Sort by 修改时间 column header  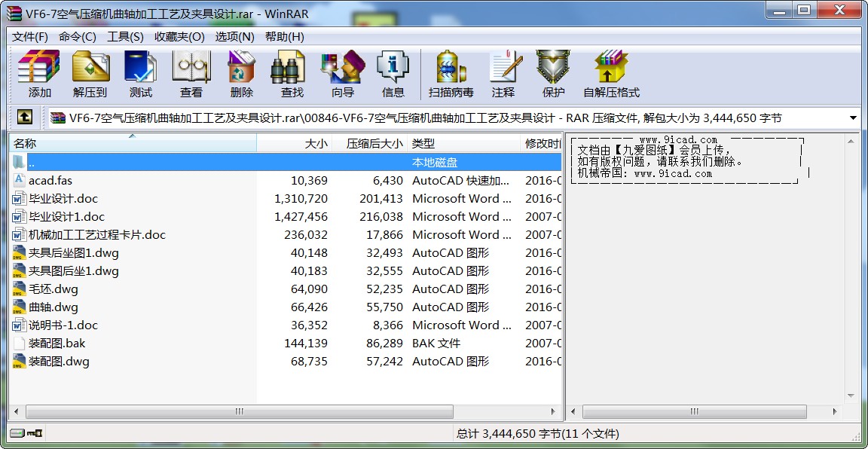coord(541,143)
